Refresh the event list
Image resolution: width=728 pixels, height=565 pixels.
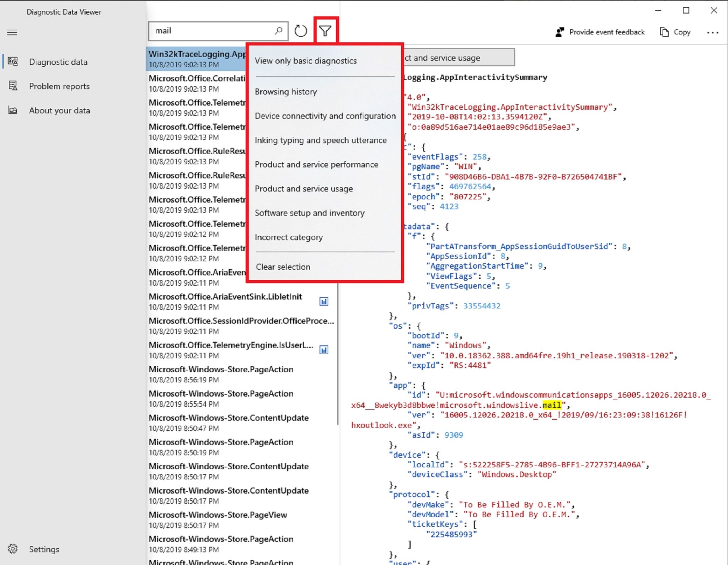point(301,31)
